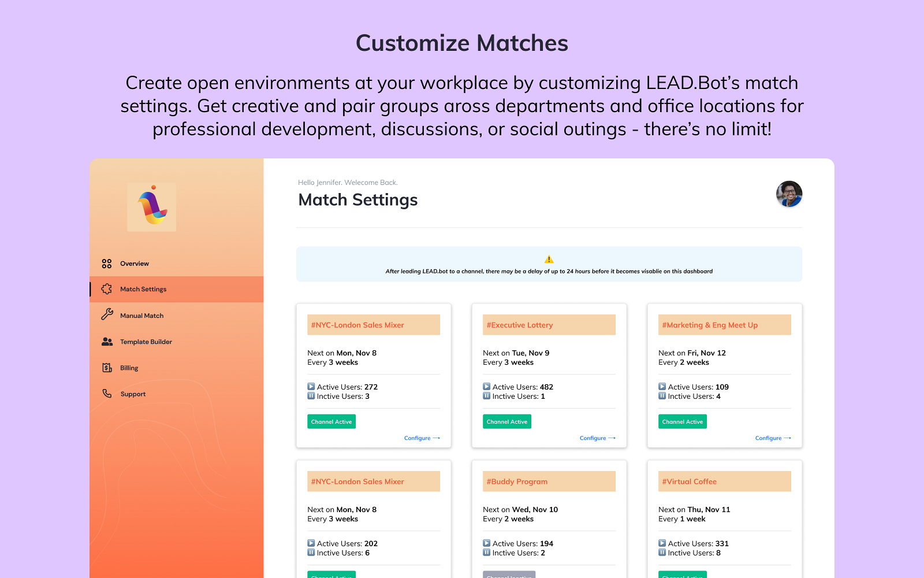Open the user profile avatar

pyautogui.click(x=789, y=194)
